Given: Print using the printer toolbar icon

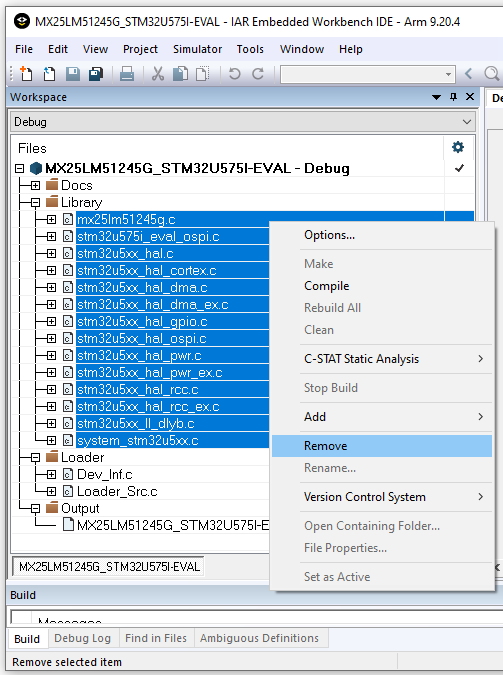Looking at the screenshot, I should pos(127,74).
